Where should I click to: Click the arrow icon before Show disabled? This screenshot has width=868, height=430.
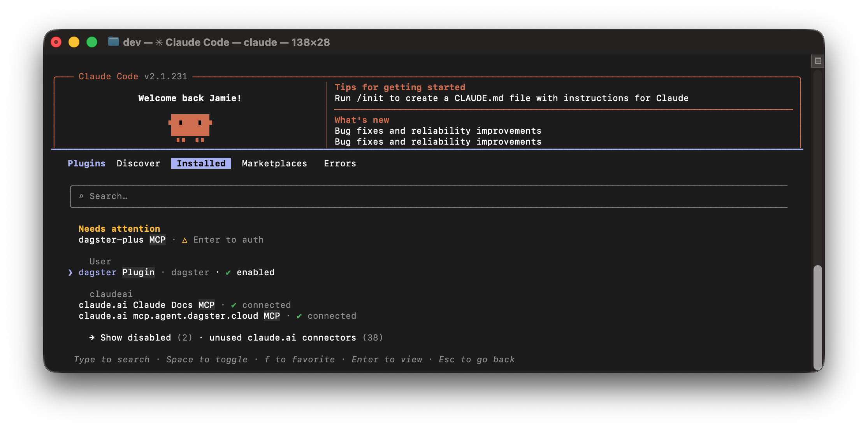click(x=92, y=337)
